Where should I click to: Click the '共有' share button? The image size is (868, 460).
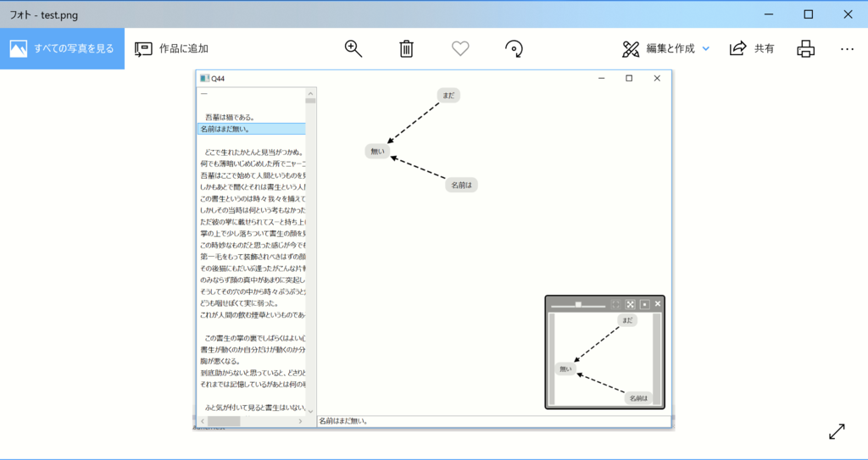click(752, 49)
